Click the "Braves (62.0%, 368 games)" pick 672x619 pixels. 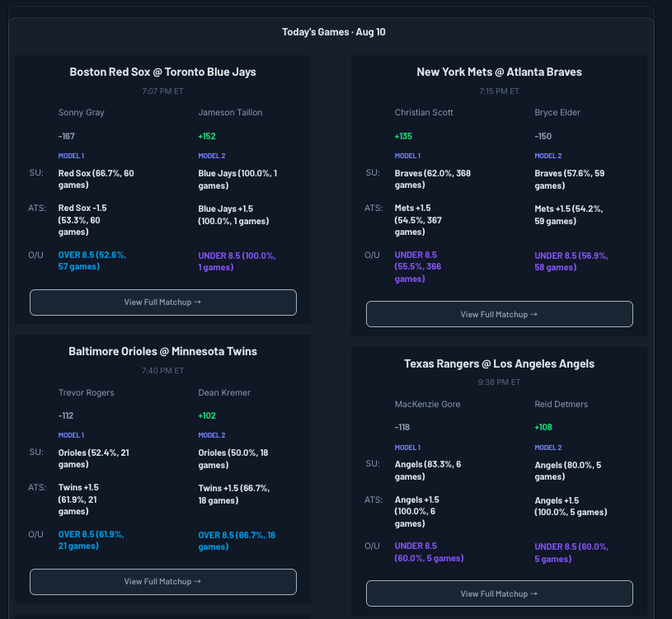click(432, 179)
